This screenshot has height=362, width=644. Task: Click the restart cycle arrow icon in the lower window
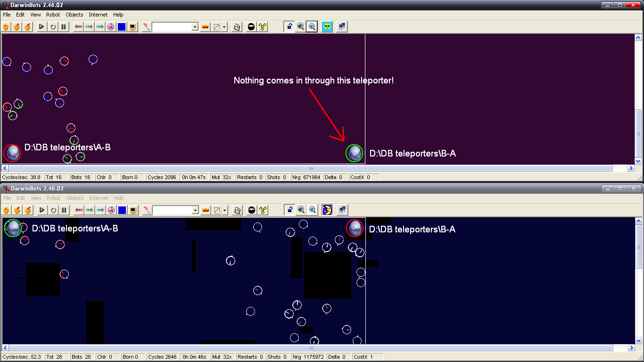pos(53,210)
